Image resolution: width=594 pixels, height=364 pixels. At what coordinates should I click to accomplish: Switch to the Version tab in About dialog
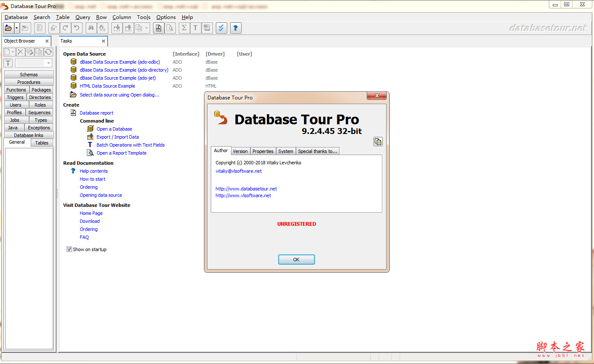240,151
